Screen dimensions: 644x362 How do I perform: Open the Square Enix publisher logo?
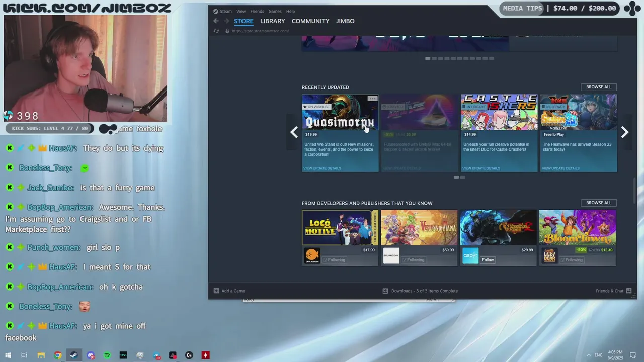click(391, 256)
